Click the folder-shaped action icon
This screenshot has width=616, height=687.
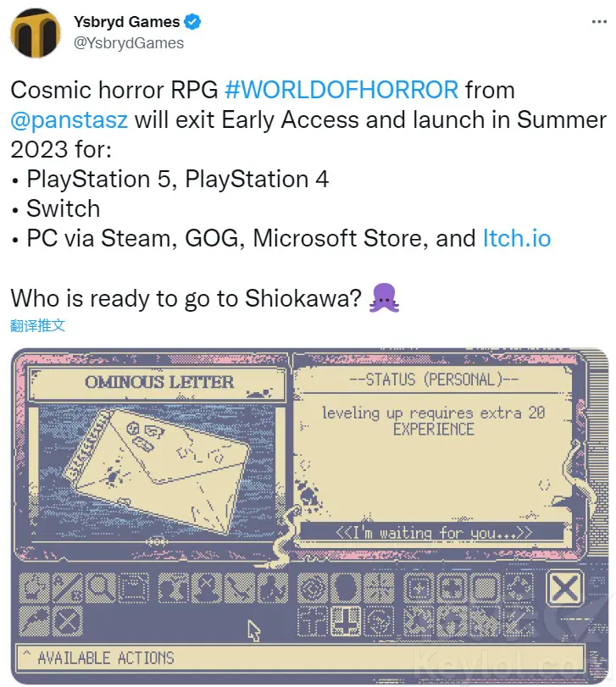tap(134, 588)
